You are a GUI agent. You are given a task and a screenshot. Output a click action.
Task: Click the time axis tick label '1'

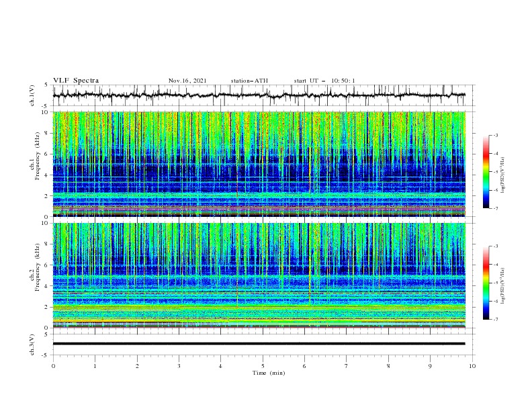95,366
